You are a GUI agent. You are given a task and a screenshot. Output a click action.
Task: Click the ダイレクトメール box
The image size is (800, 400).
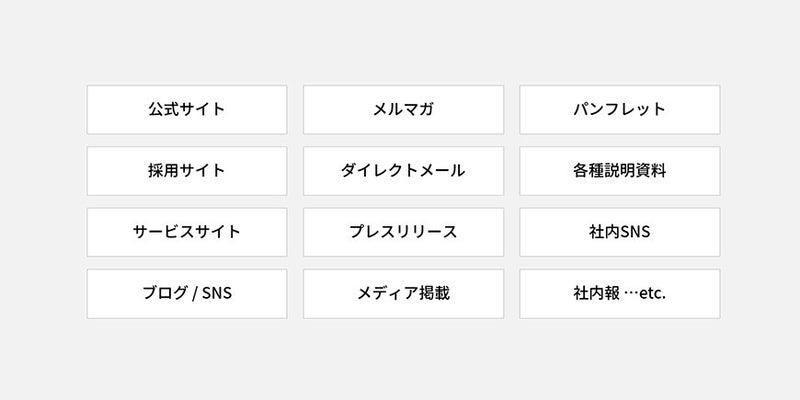coord(404,171)
